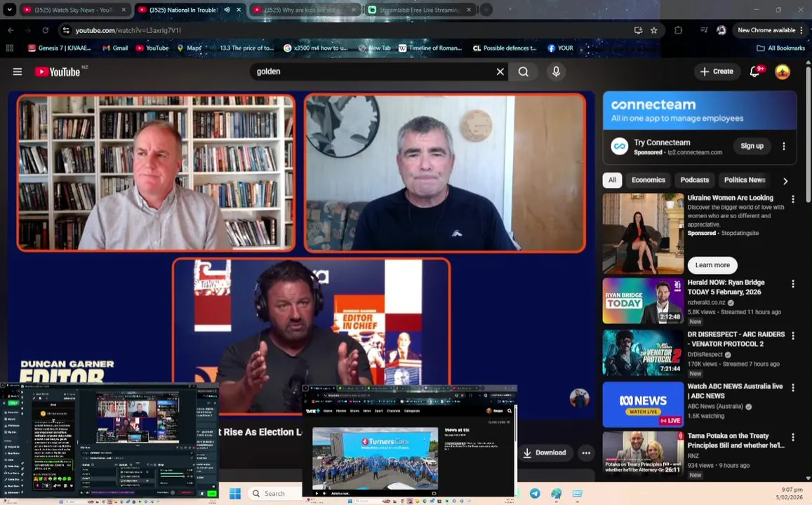812x505 pixels.
Task: Select the Politics News filter chip
Action: coord(744,180)
